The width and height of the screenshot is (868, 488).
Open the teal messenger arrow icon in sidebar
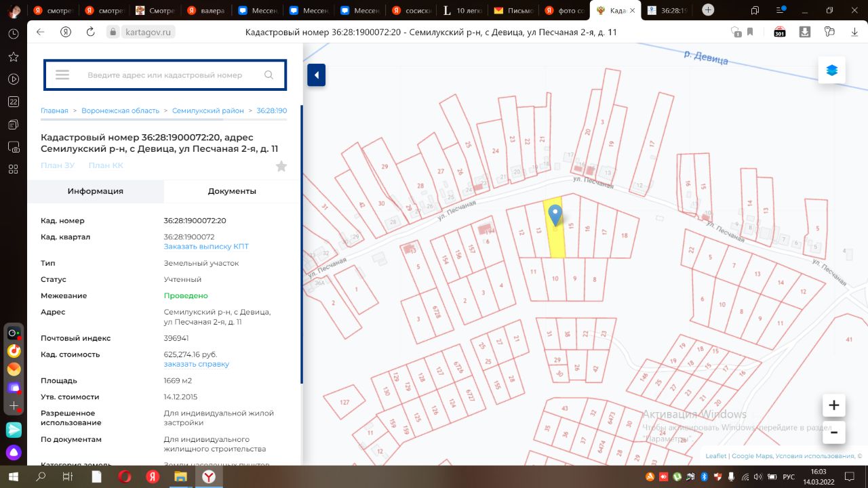coord(14,430)
